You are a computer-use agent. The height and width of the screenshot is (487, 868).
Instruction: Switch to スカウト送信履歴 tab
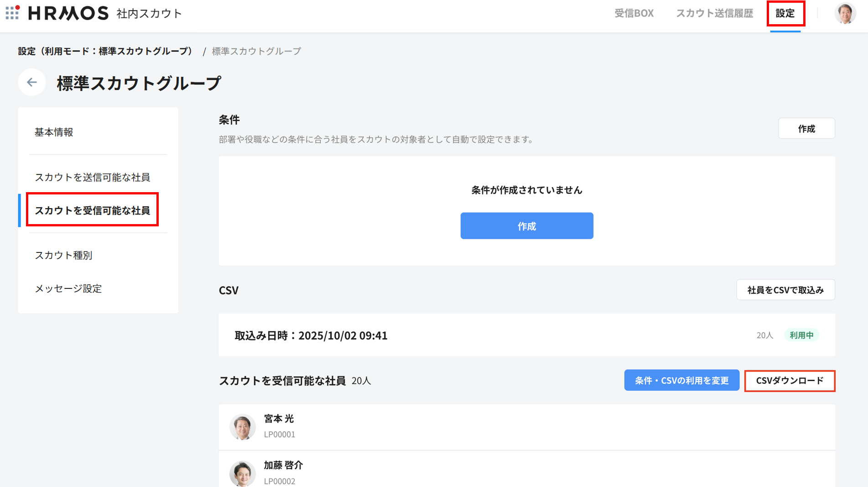coord(714,13)
